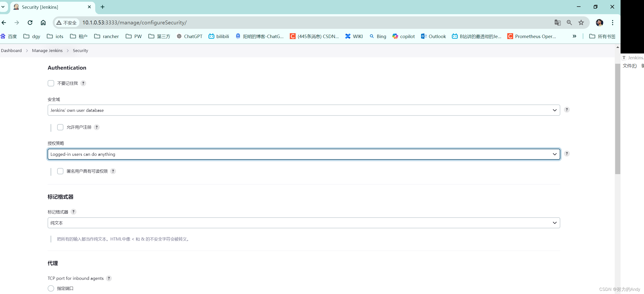Go back with the browser back arrow
644x294 pixels.
tap(4, 23)
